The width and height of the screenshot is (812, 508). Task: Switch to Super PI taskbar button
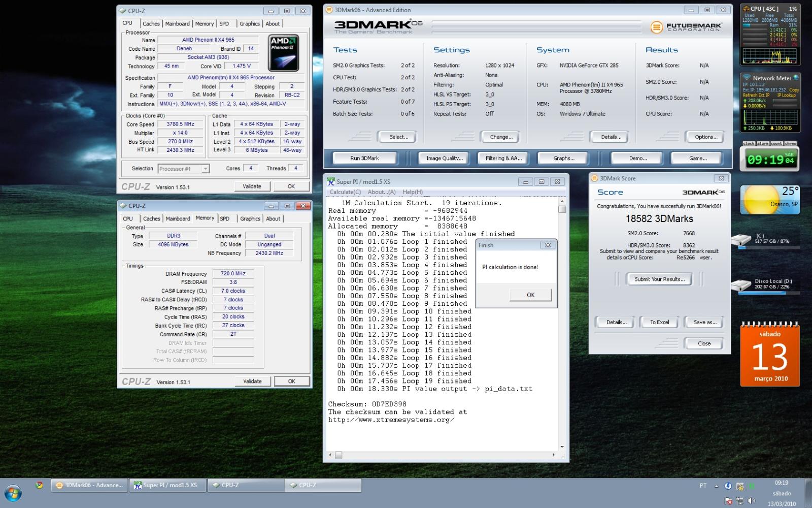click(168, 485)
